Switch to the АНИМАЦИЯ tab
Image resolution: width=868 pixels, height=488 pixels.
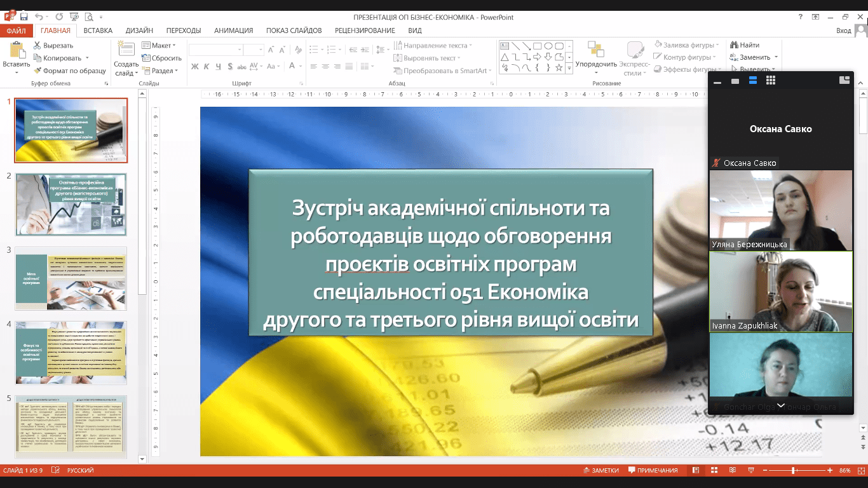click(x=233, y=30)
